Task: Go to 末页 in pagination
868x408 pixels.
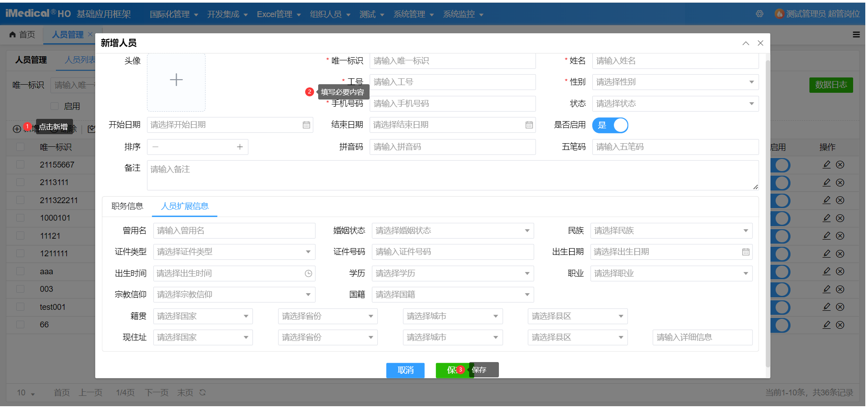Action: [185, 393]
